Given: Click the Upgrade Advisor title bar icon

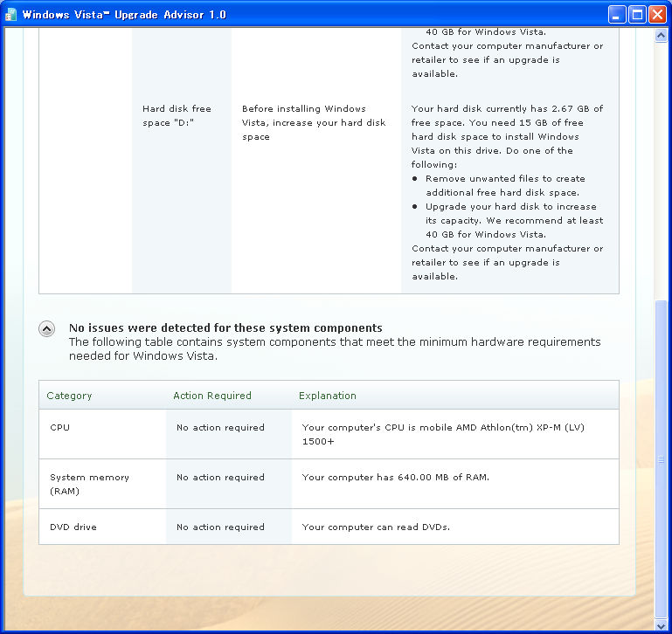Looking at the screenshot, I should point(11,14).
